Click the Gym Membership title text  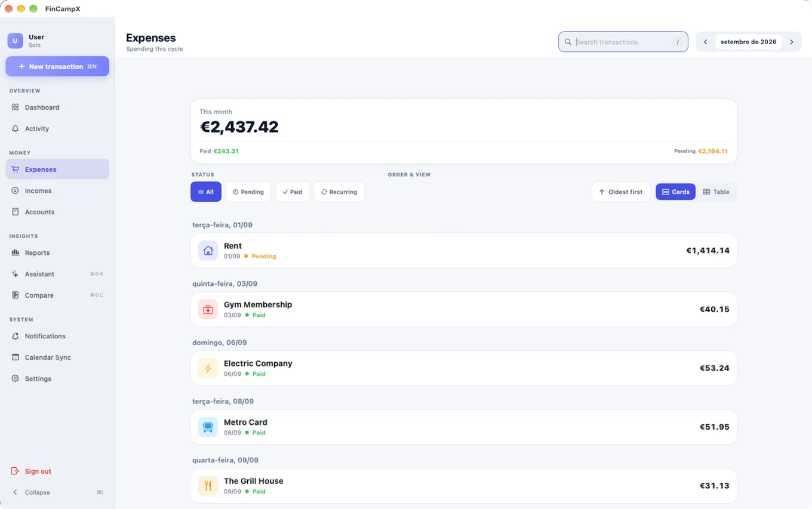[258, 304]
